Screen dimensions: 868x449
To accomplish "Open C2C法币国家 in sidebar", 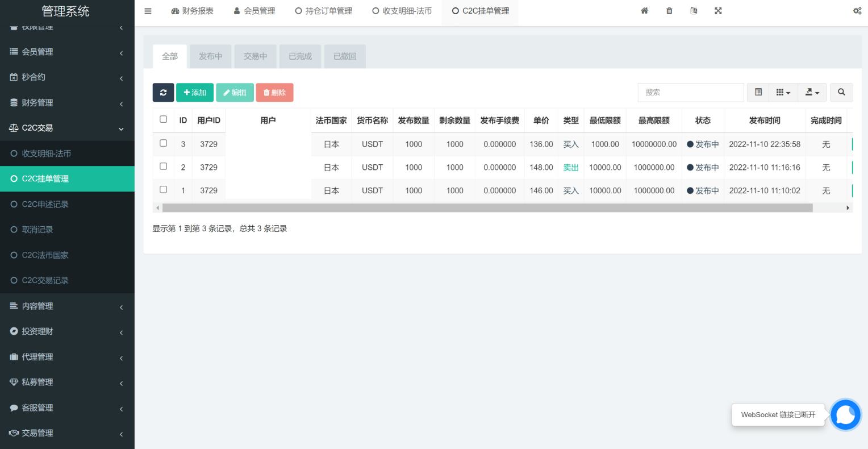I will tap(67, 255).
